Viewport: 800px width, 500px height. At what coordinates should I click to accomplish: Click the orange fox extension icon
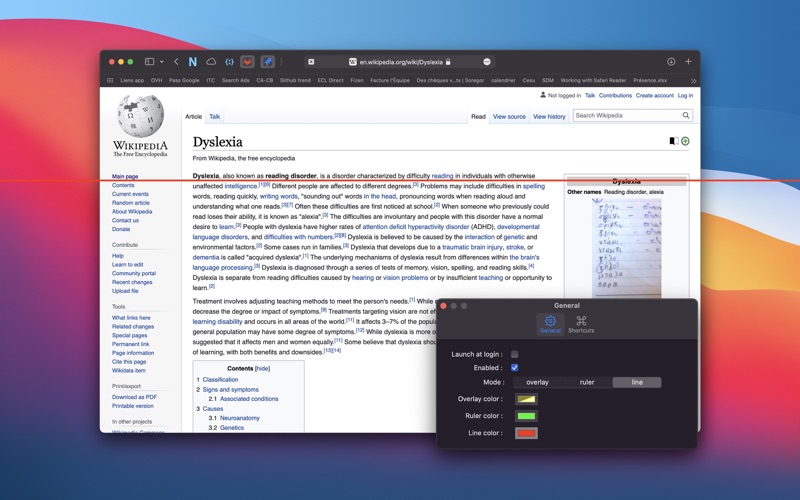point(247,62)
